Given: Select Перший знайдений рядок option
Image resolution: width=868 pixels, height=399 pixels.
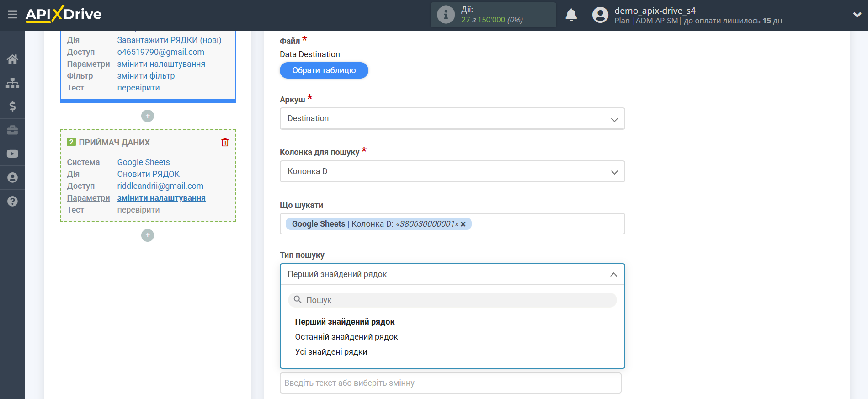Looking at the screenshot, I should (345, 322).
